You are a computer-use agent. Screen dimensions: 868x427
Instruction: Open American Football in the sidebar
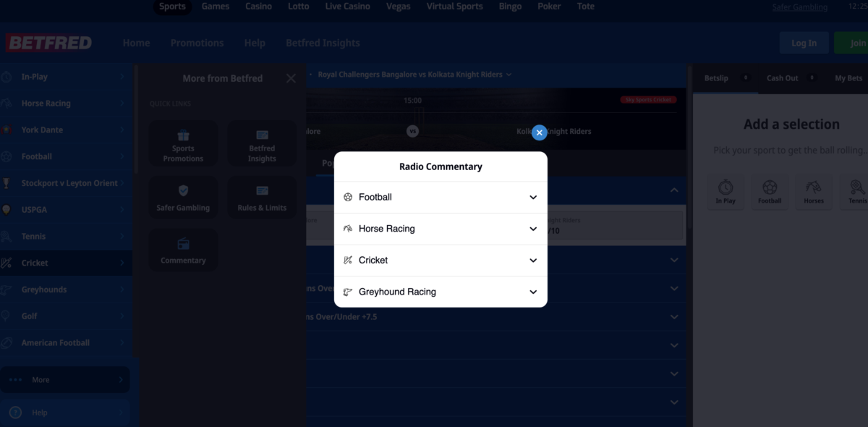66,343
